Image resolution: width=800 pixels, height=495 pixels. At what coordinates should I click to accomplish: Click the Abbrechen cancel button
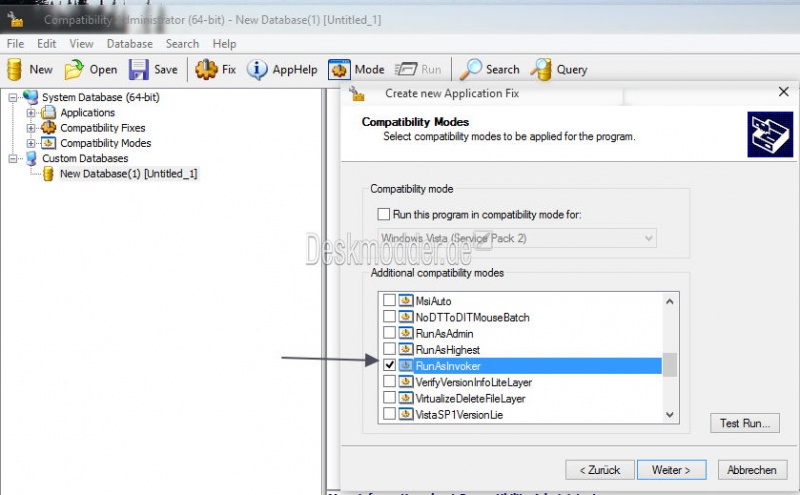(x=752, y=470)
